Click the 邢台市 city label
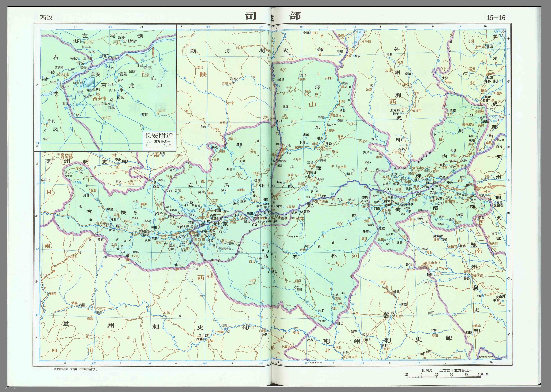The width and height of the screenshot is (551, 392). [480, 47]
